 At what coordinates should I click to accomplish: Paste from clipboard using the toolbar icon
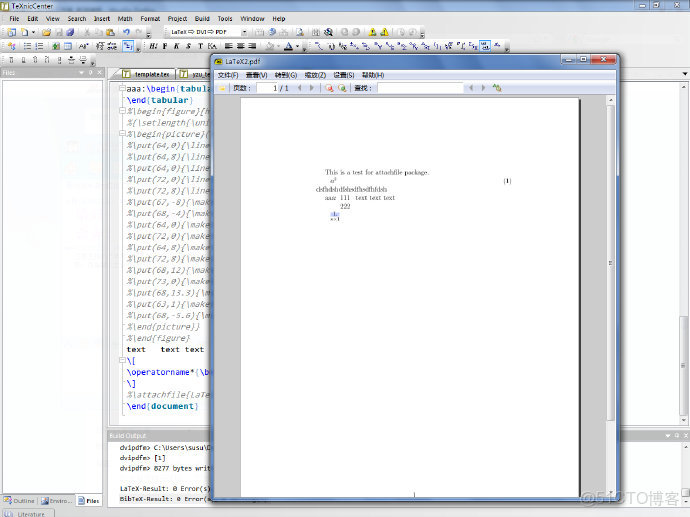point(110,32)
